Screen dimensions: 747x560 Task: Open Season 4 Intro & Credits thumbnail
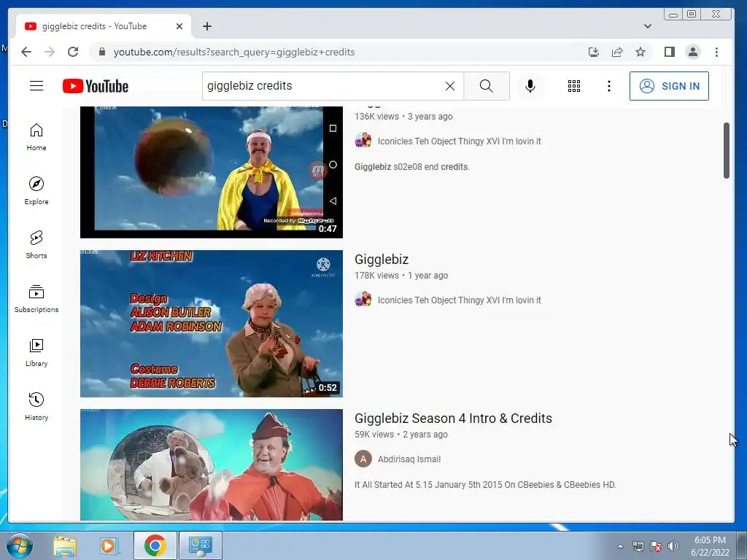pyautogui.click(x=211, y=464)
